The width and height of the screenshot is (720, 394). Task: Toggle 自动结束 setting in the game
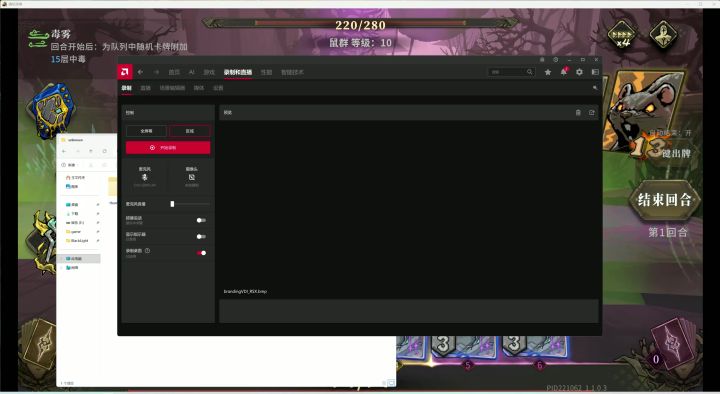(x=670, y=133)
